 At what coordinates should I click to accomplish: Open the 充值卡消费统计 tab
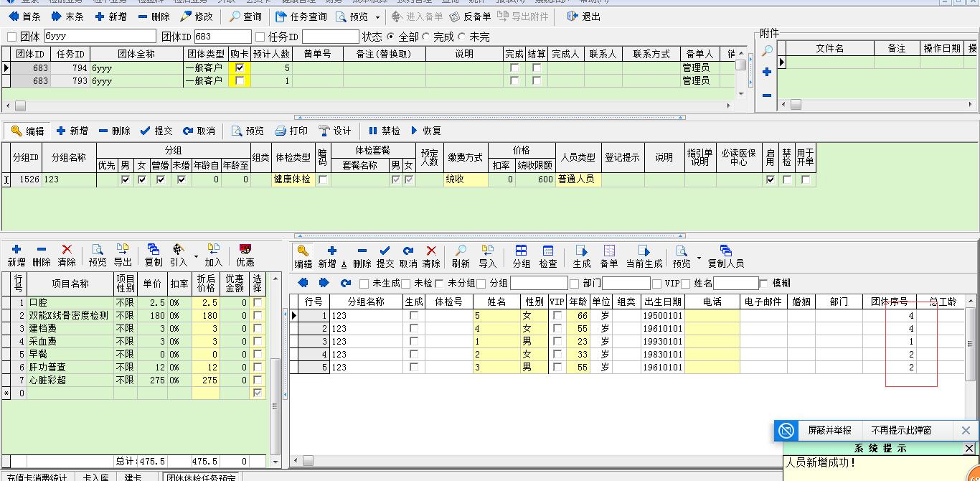(x=39, y=477)
